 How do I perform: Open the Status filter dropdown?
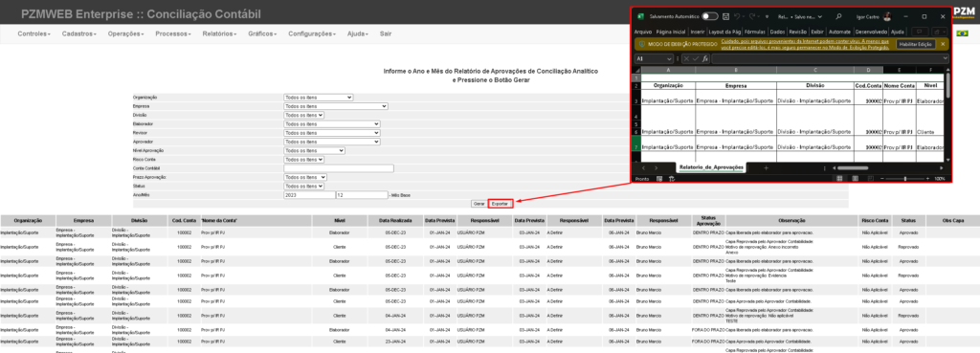pyautogui.click(x=303, y=187)
